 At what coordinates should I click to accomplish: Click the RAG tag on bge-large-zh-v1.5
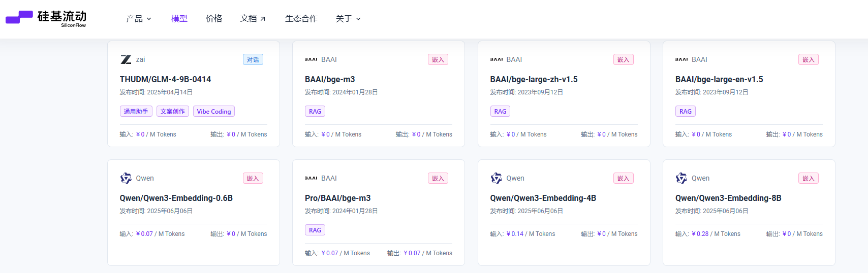coord(500,111)
